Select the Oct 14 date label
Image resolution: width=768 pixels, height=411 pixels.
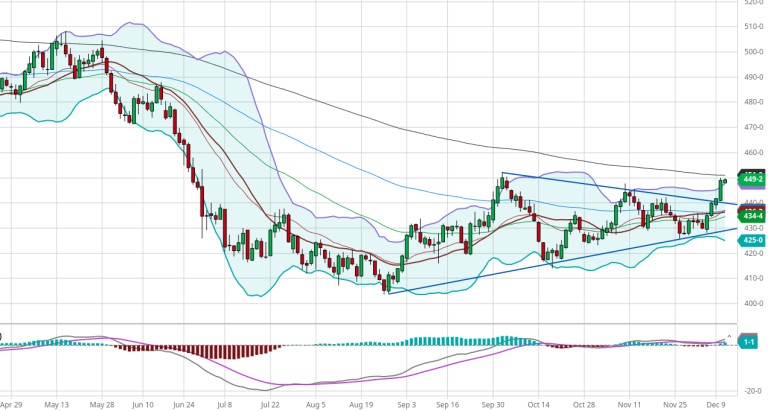click(x=539, y=406)
